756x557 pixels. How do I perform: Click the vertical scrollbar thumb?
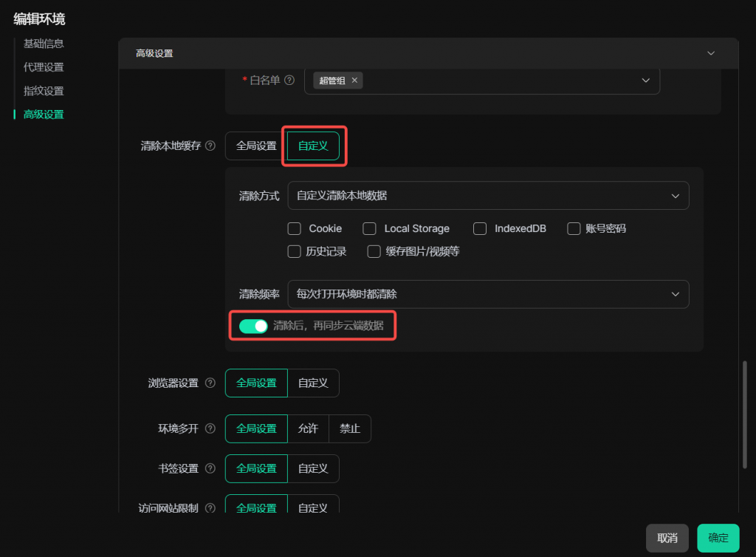click(x=744, y=414)
